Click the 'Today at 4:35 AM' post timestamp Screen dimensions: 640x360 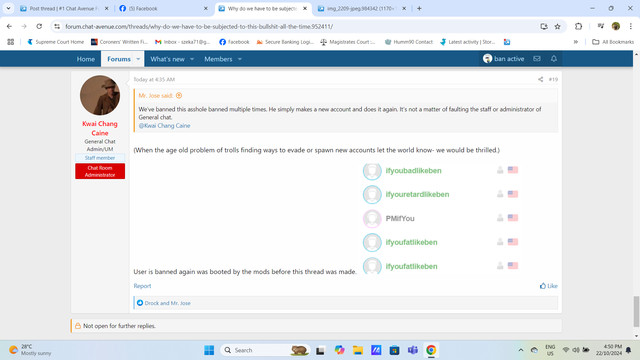[154, 80]
